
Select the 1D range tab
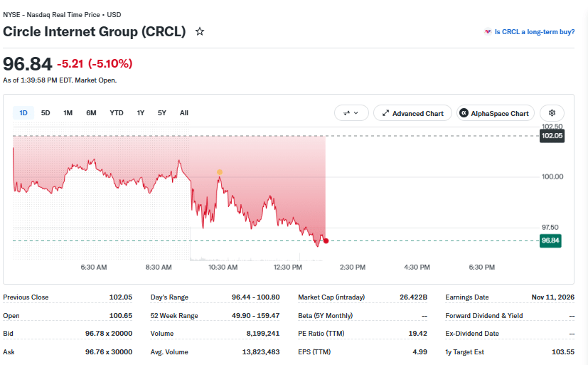(23, 113)
